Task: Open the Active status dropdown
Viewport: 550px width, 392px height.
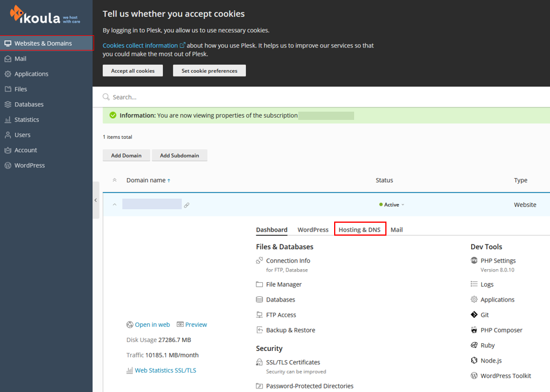Action: (x=392, y=205)
